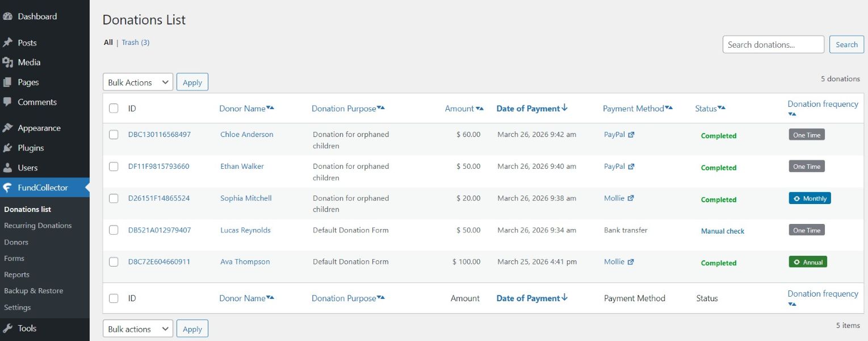Check the select-all checkbox in the table header
868x341 pixels.
coord(114,108)
